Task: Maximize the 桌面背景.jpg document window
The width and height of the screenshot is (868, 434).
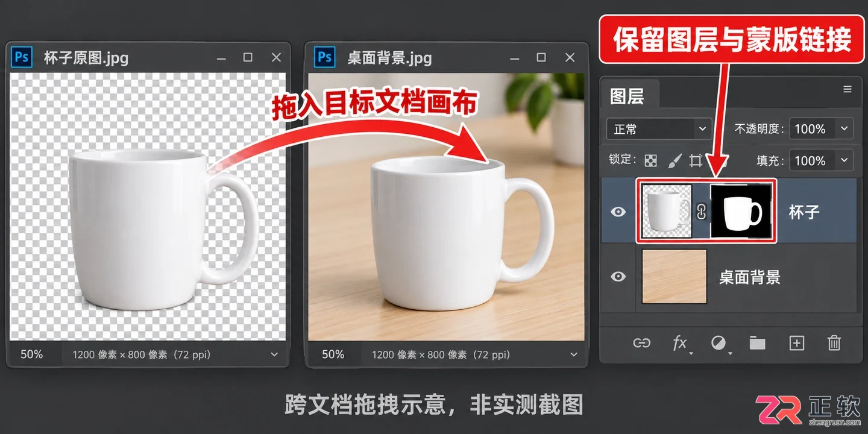Action: [541, 57]
